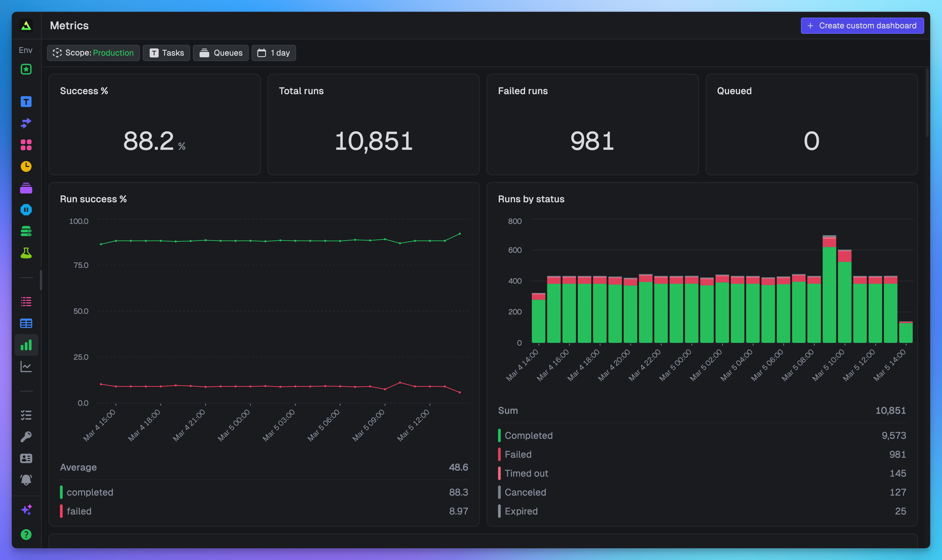
Task: Open the 1 day time range selector
Action: point(274,53)
